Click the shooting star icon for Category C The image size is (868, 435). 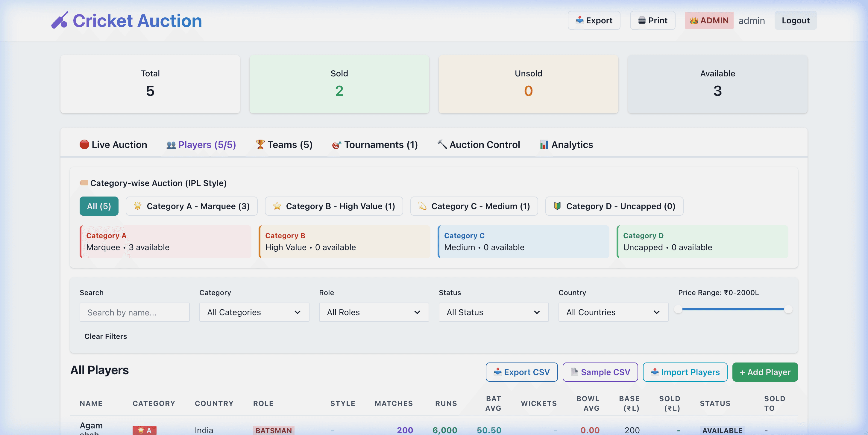tap(422, 206)
